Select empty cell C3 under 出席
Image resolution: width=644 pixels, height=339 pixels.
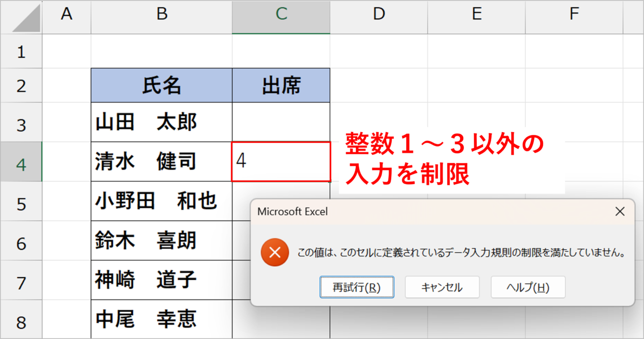[x=281, y=123]
